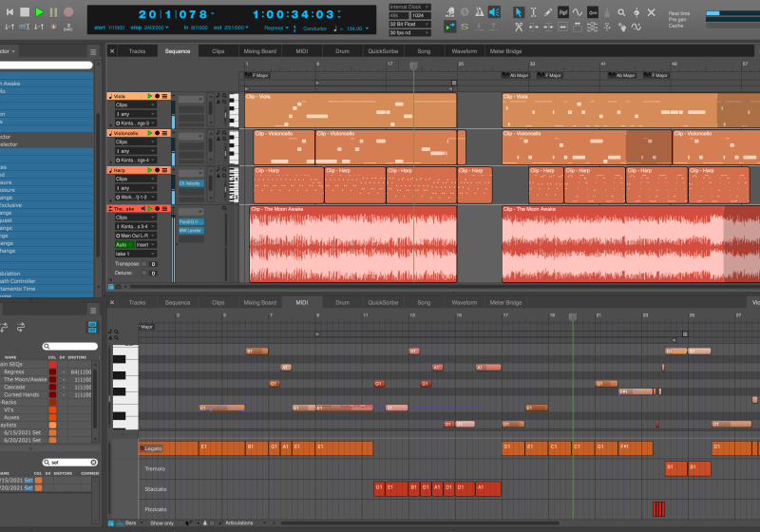Click the green Play button in transport

(x=39, y=12)
